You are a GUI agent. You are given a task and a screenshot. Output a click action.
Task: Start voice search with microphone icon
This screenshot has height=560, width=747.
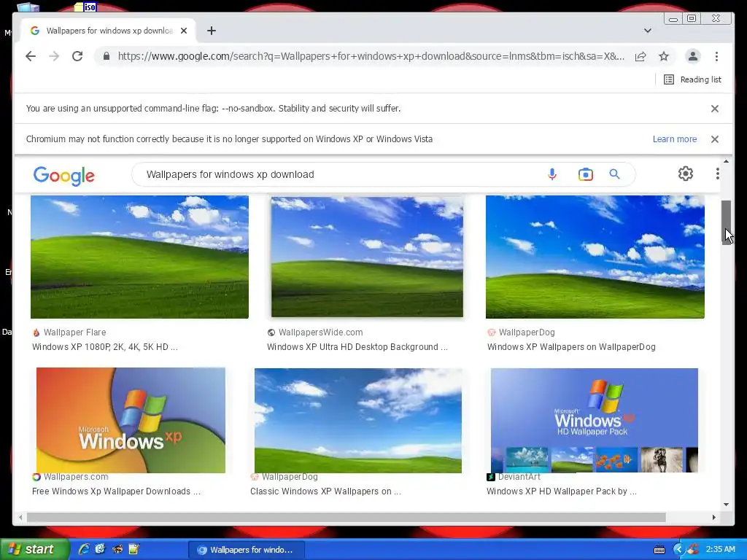click(x=552, y=174)
